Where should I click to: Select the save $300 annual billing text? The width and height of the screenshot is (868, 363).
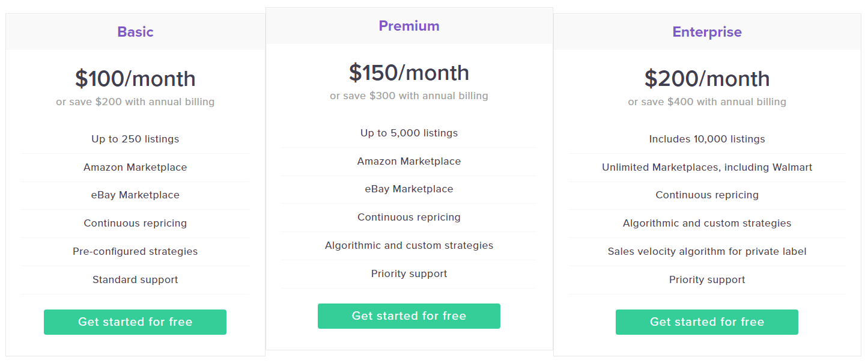[x=409, y=96]
